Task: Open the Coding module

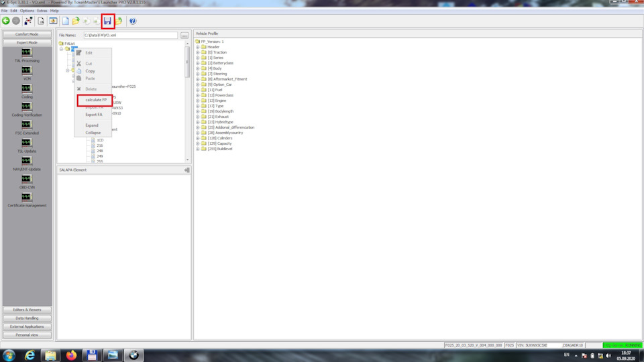Action: click(x=27, y=92)
